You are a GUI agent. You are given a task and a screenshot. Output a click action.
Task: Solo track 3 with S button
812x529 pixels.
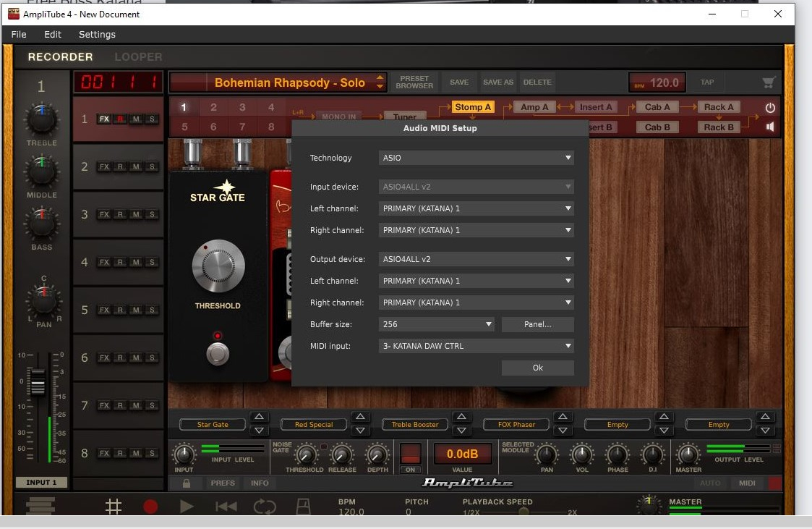pos(152,214)
